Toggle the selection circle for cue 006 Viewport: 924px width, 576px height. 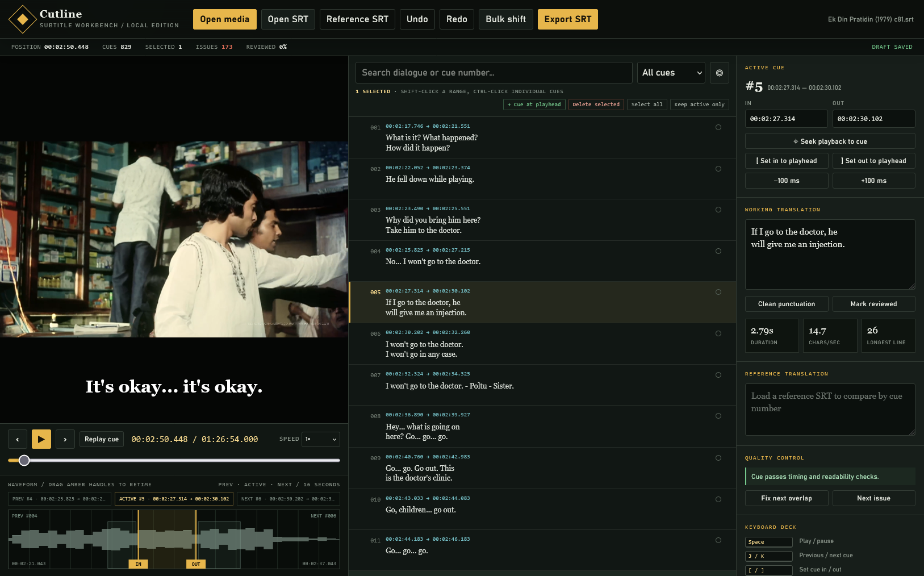(718, 333)
